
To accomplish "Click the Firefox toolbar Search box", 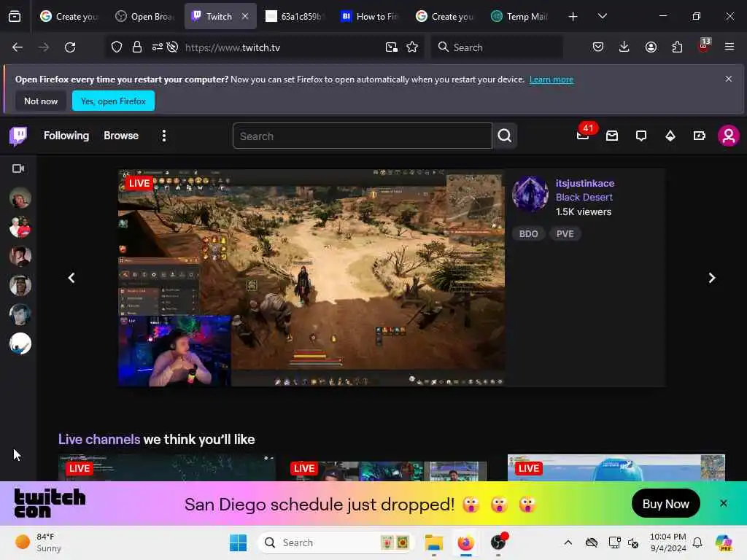I will [x=497, y=47].
